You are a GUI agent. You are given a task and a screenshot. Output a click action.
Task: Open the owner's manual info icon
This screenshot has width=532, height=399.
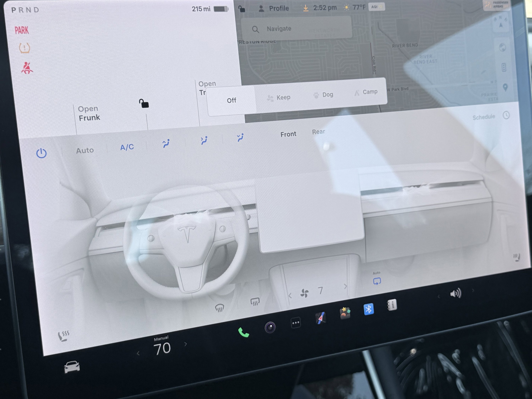point(392,305)
